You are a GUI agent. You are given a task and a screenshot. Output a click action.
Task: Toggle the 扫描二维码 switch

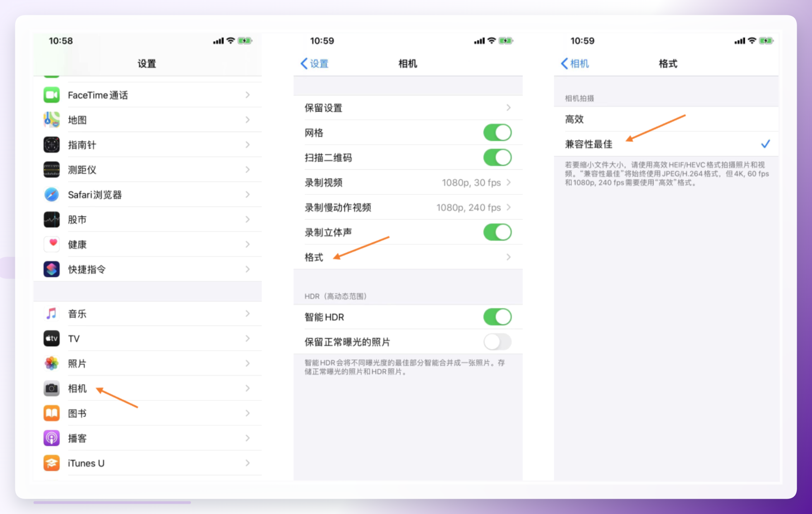pos(497,158)
